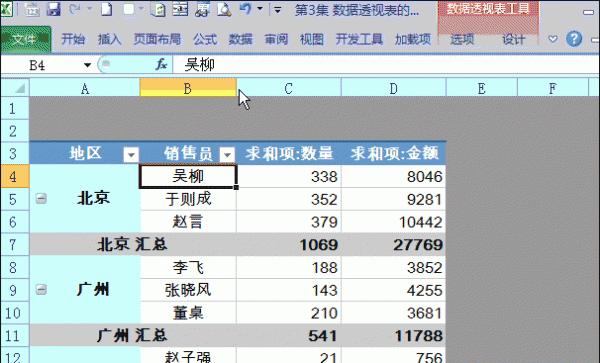Select column F header
600x363 pixels.
[553, 88]
